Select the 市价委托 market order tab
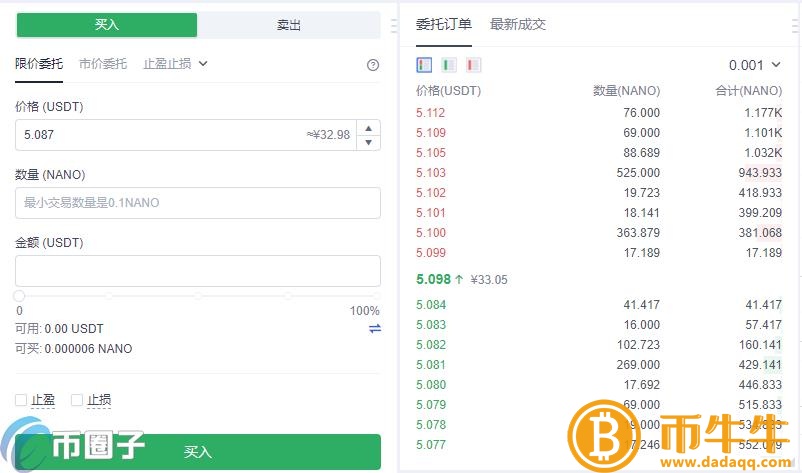This screenshot has width=802, height=473. (x=103, y=64)
